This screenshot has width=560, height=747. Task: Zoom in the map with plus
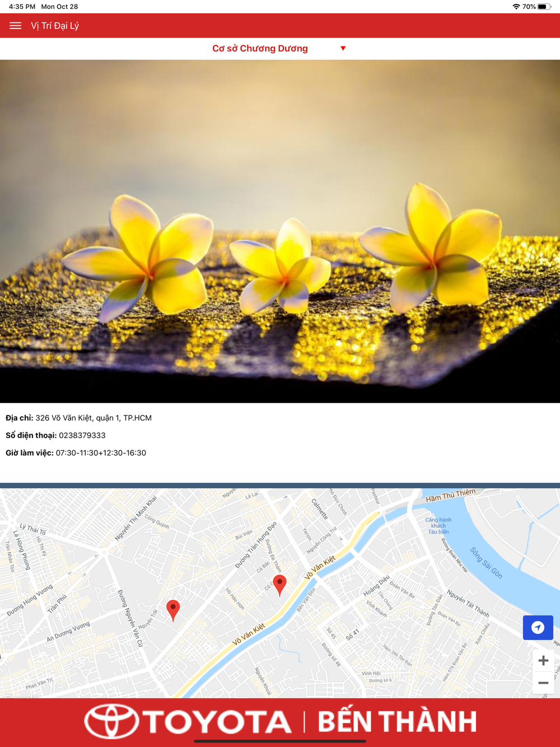[543, 661]
